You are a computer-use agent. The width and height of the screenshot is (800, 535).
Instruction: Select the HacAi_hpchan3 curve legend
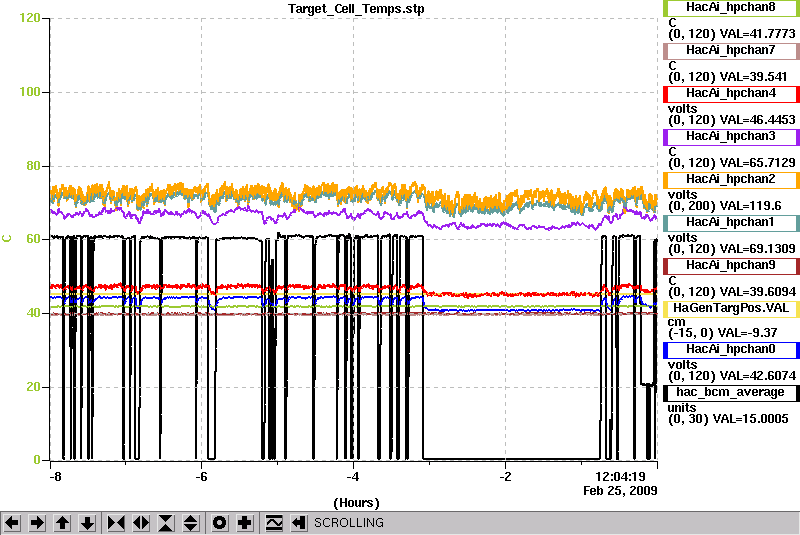coord(731,137)
